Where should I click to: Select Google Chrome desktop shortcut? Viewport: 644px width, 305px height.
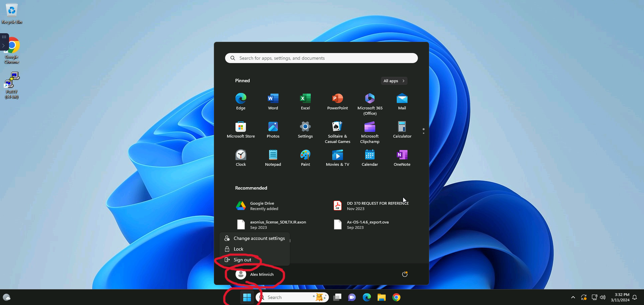click(x=12, y=51)
